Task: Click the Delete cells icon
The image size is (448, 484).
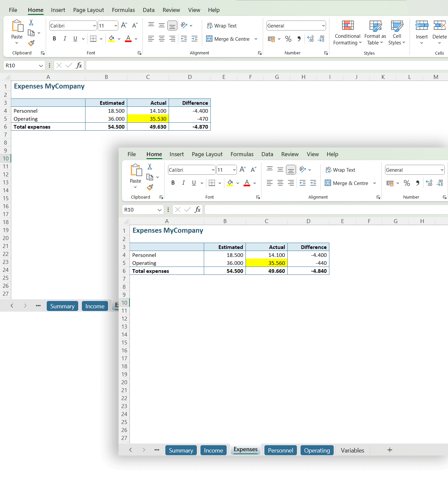Action: click(439, 26)
